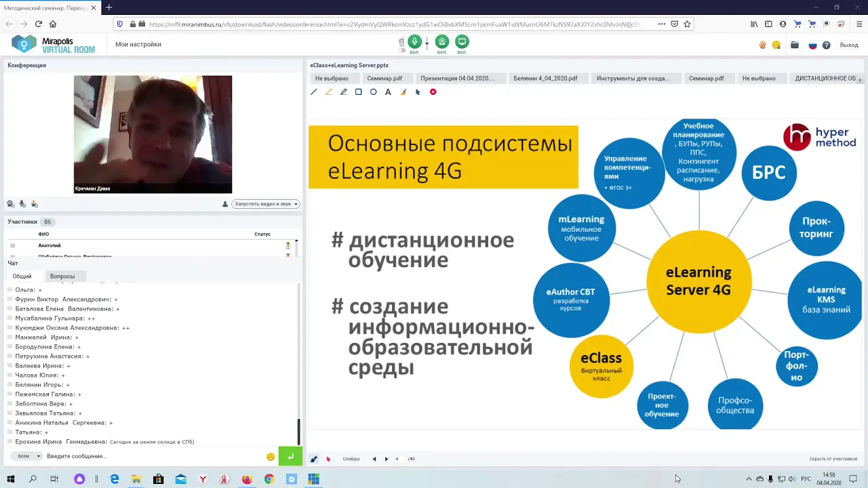868x488 pixels.
Task: Click the Выход exit button
Action: (x=849, y=45)
